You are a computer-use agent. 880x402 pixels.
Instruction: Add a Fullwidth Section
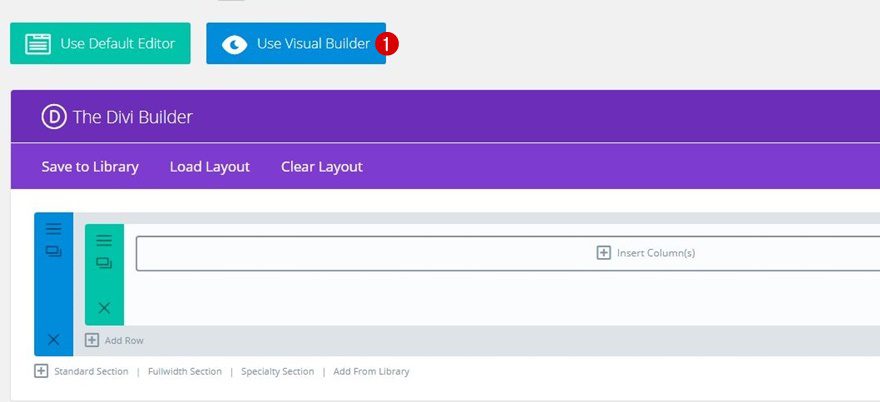point(185,372)
